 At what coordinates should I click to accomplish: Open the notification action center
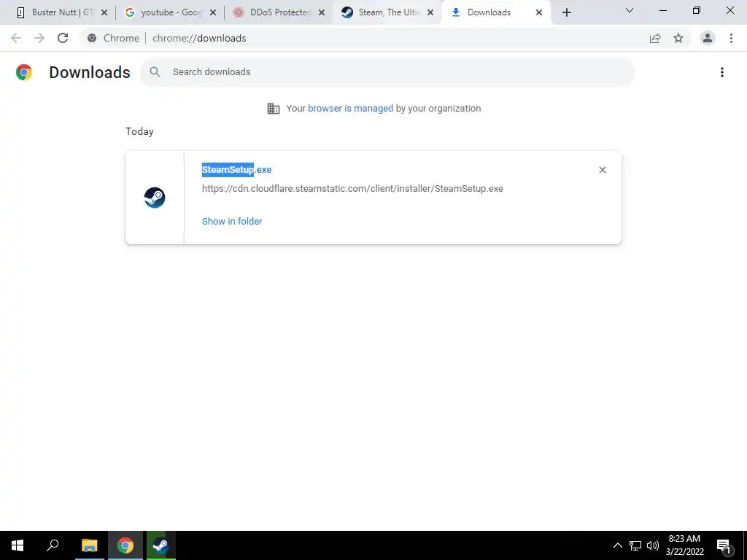724,546
